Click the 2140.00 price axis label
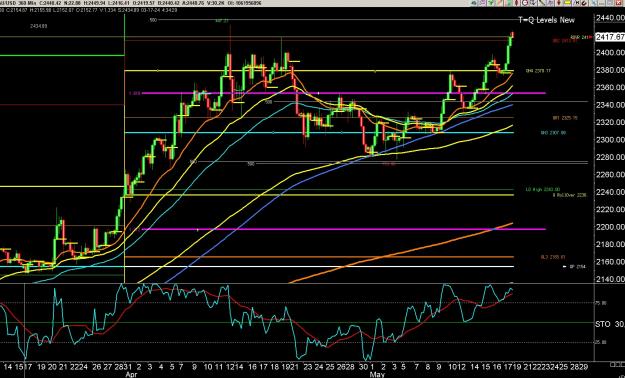625x378 pixels. tap(610, 279)
